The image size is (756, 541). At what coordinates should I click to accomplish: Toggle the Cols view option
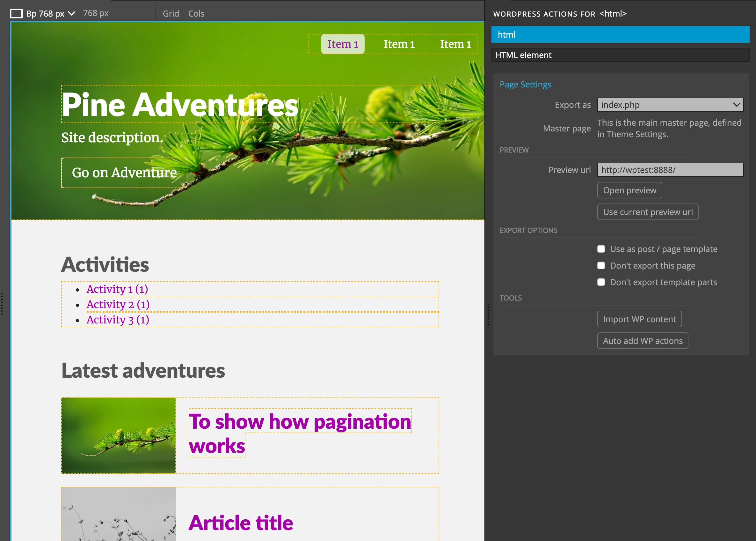[x=196, y=13]
